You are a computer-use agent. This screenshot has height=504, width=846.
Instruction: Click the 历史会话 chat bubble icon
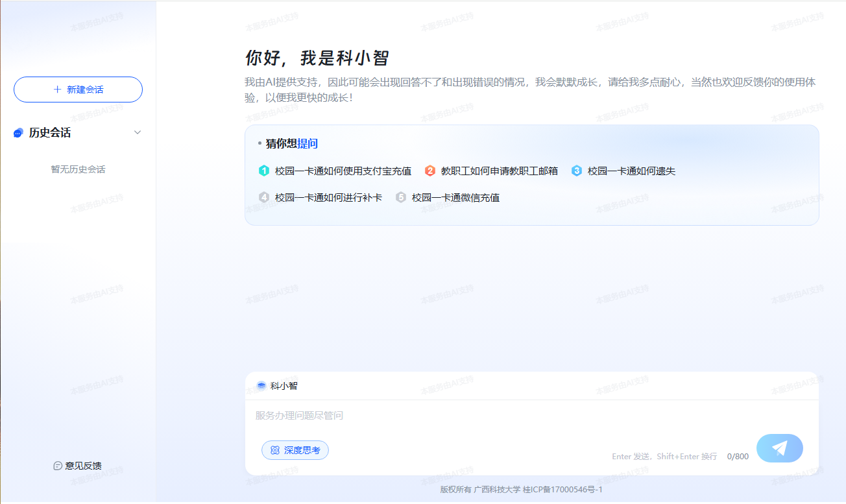(x=18, y=133)
